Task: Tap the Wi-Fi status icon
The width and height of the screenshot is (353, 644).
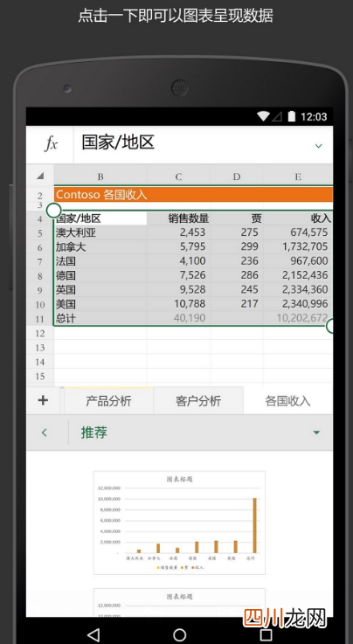Action: pyautogui.click(x=263, y=116)
